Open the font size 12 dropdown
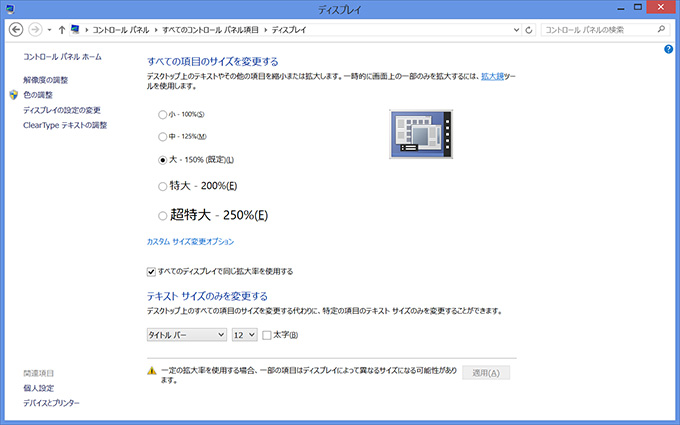The height and width of the screenshot is (425, 680). tap(245, 335)
